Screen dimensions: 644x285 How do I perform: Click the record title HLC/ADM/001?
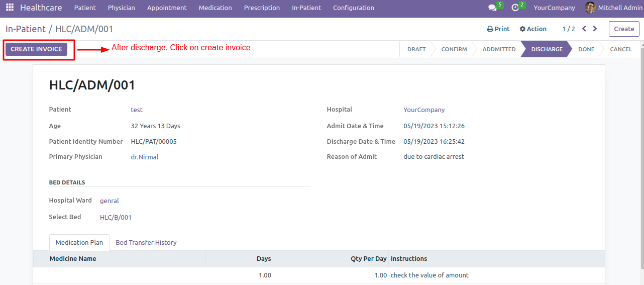point(92,85)
